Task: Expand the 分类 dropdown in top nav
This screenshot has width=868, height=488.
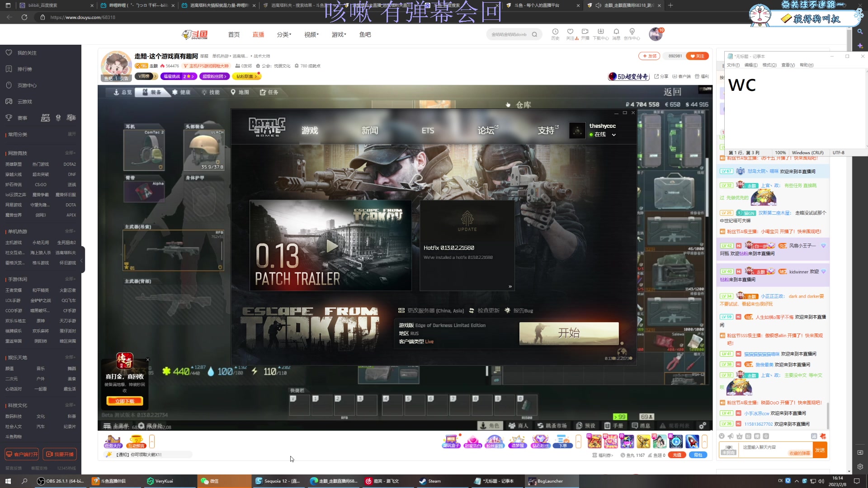Action: [x=284, y=34]
